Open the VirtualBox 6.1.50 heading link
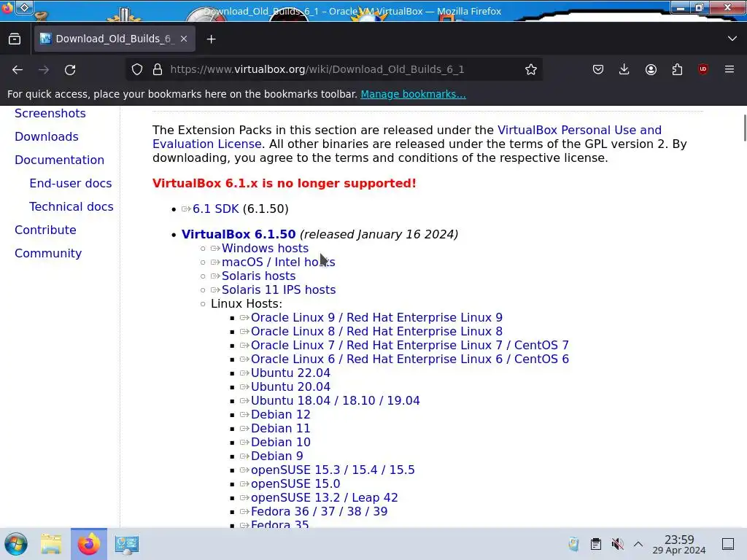Image resolution: width=747 pixels, height=560 pixels. click(239, 234)
